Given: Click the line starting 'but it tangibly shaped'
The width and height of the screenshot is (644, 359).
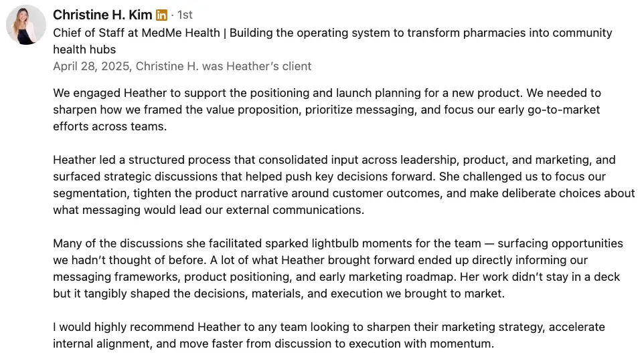Looking at the screenshot, I should click(x=279, y=293).
